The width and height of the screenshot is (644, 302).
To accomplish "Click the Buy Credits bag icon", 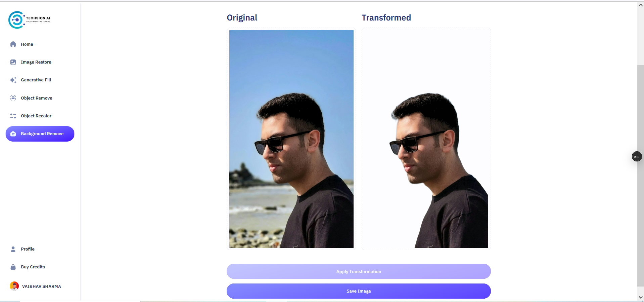I will click(13, 267).
